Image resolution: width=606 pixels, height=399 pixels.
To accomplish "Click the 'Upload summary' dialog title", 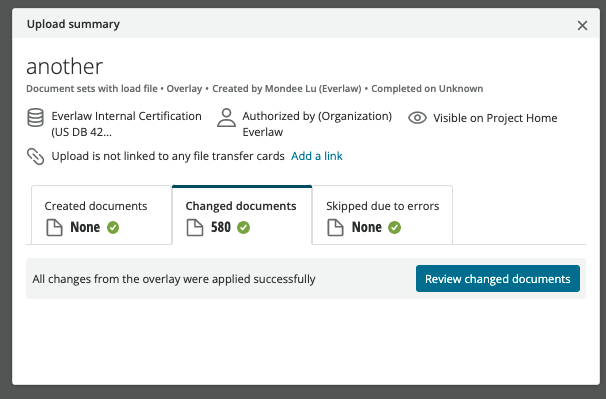I will [x=73, y=24].
